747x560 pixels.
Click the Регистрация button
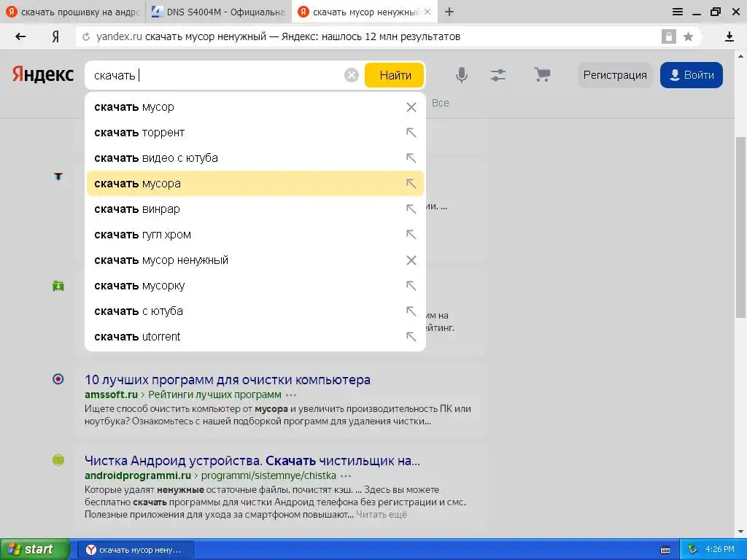[615, 75]
